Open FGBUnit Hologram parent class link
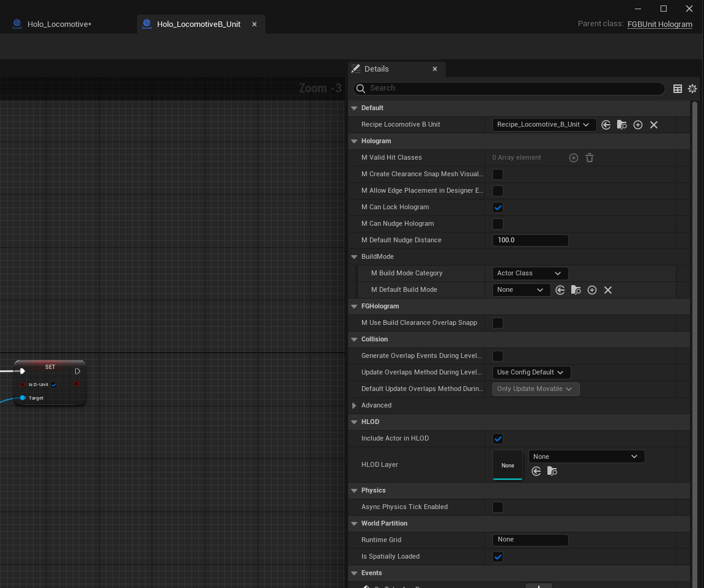 [659, 24]
